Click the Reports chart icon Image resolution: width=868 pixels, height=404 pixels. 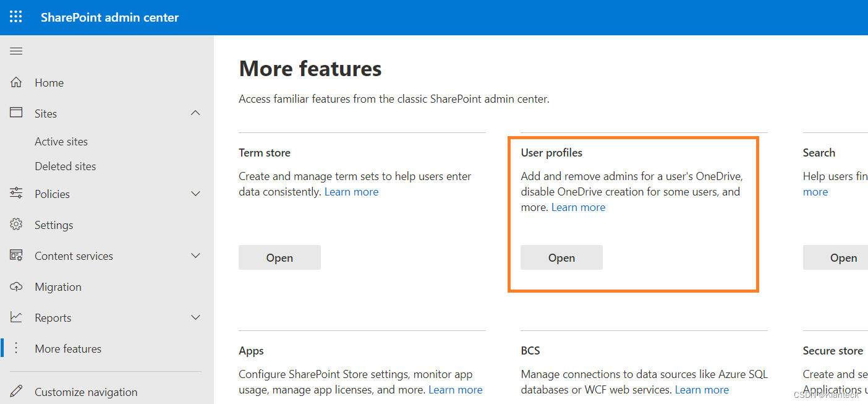(16, 317)
